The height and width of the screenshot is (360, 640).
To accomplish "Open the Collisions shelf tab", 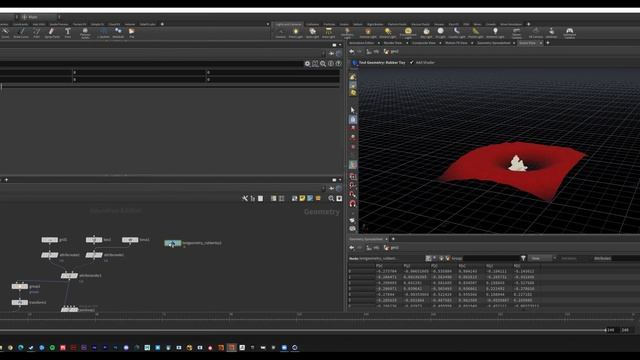I will pos(312,24).
